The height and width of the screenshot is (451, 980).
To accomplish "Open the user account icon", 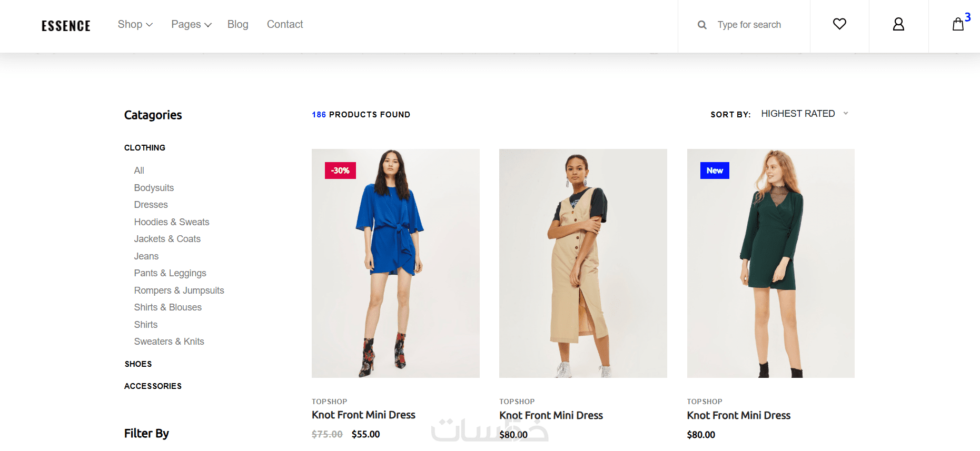I will [898, 24].
